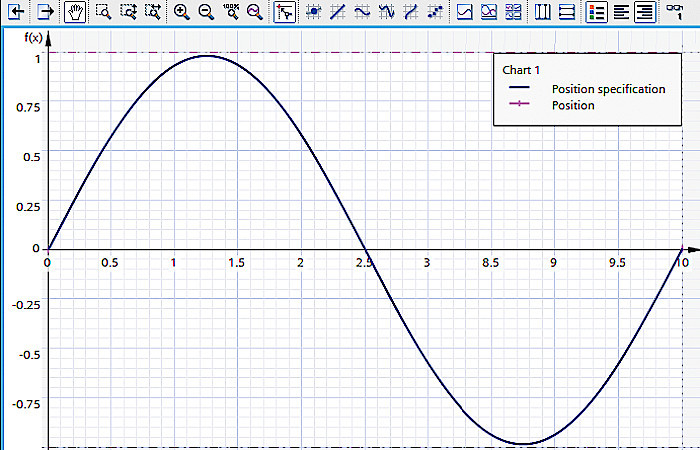Image resolution: width=700 pixels, height=450 pixels.
Task: Select the insert sine element tool
Action: [362, 12]
